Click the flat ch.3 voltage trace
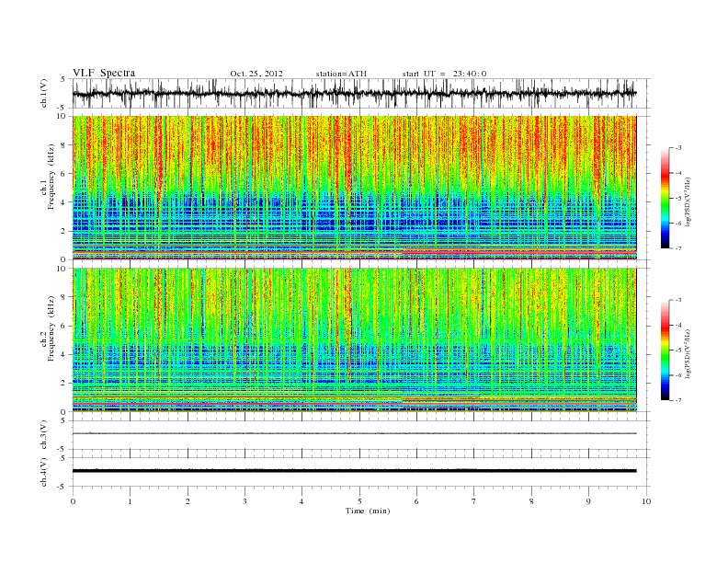Viewport: 728px width, 563px height. point(354,433)
